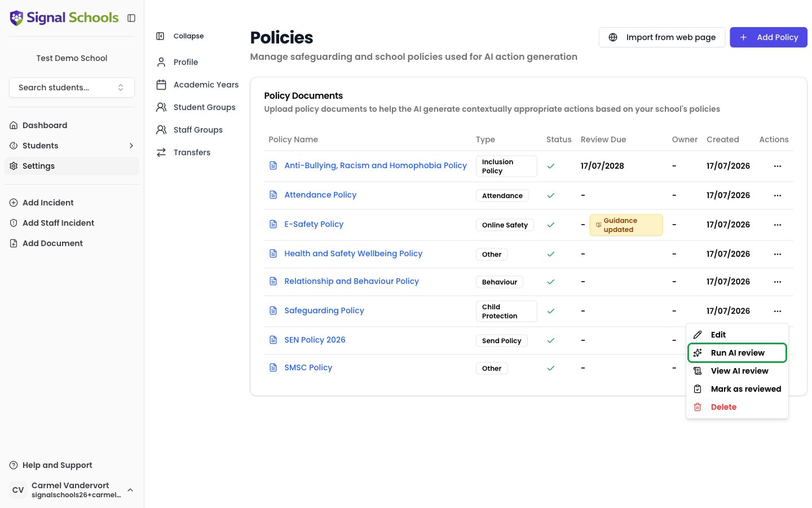Viewport: 812px width, 508px height.
Task: Choose Edit in the context menu
Action: (x=737, y=335)
